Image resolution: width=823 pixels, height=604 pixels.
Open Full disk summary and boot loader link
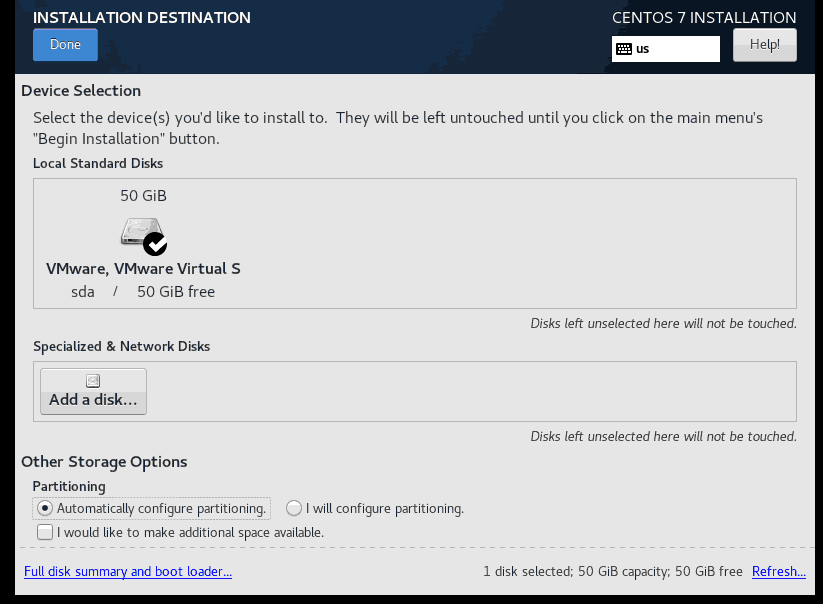pos(128,571)
